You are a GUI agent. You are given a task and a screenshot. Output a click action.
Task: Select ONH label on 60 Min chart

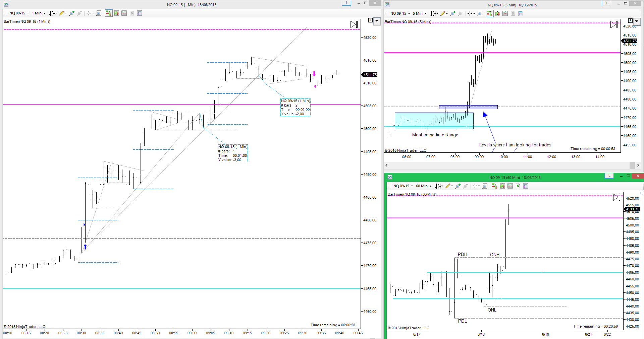point(495,255)
